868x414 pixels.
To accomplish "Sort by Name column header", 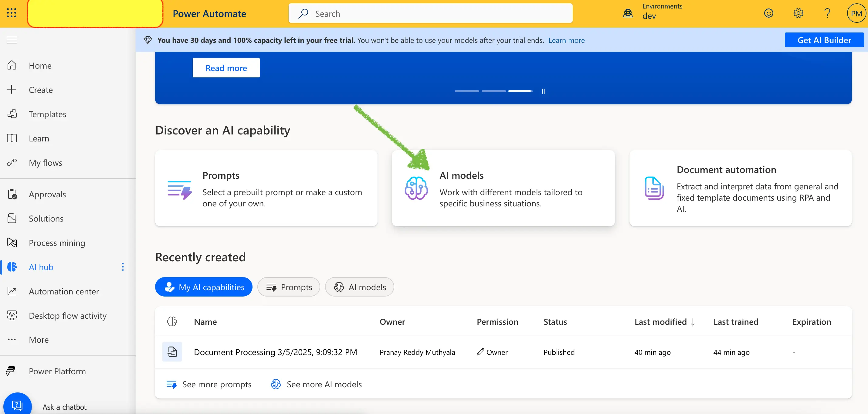I will (x=205, y=321).
